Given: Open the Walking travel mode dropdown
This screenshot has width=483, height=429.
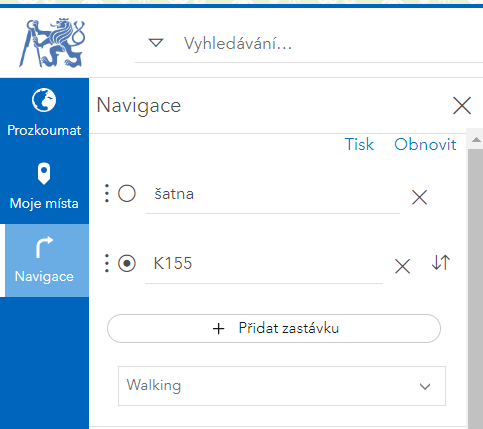Looking at the screenshot, I should click(282, 386).
